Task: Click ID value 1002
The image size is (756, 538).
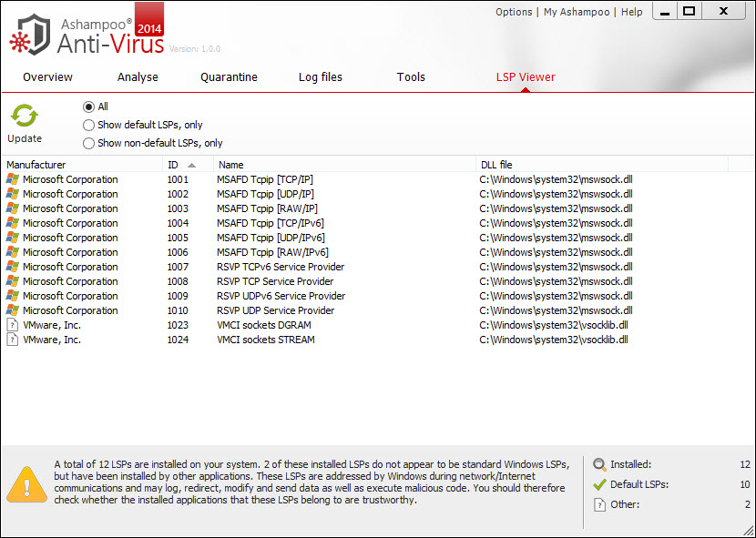Action: click(x=178, y=194)
